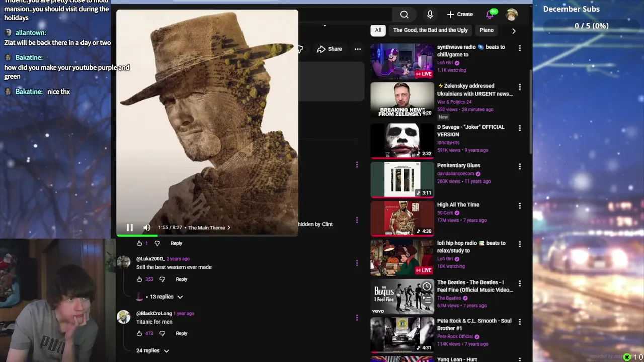
Task: Open options for High All The Time
Action: click(x=520, y=206)
